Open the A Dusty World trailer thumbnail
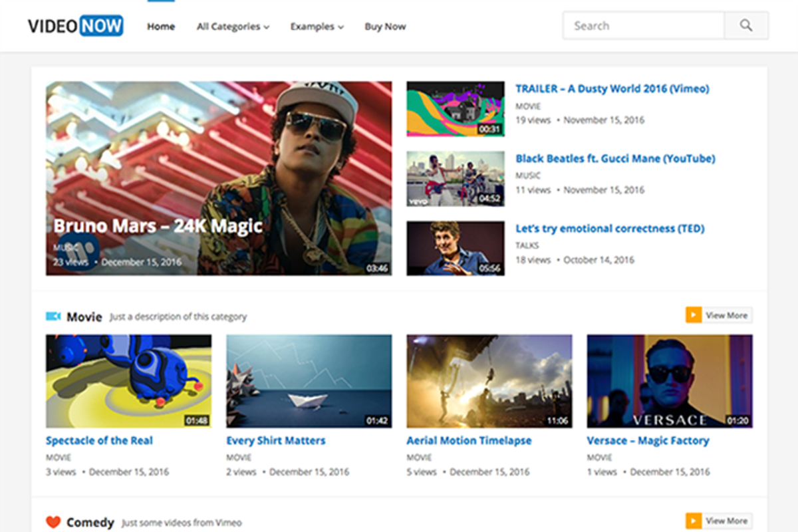Viewport: 798px width, 532px height. [x=456, y=109]
